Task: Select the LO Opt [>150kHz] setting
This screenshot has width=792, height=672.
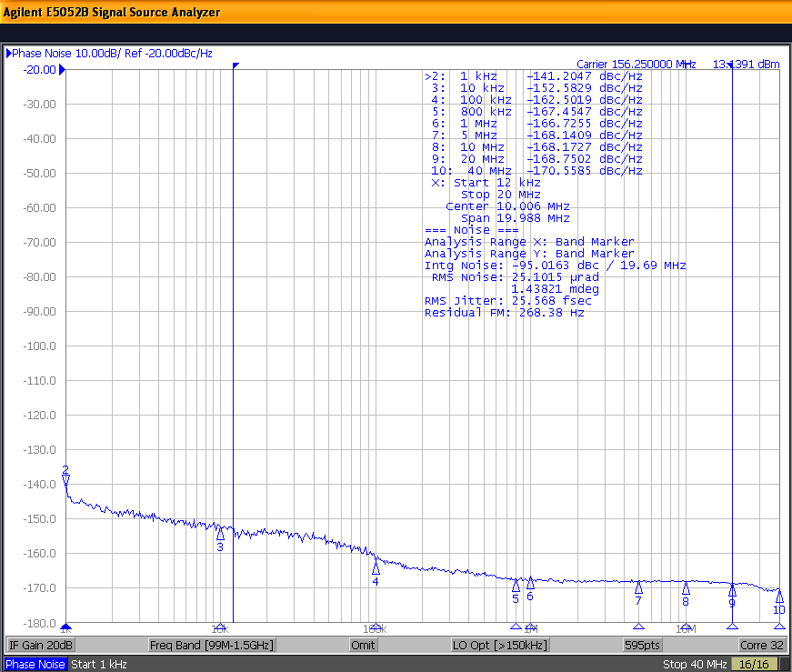Action: (x=499, y=644)
